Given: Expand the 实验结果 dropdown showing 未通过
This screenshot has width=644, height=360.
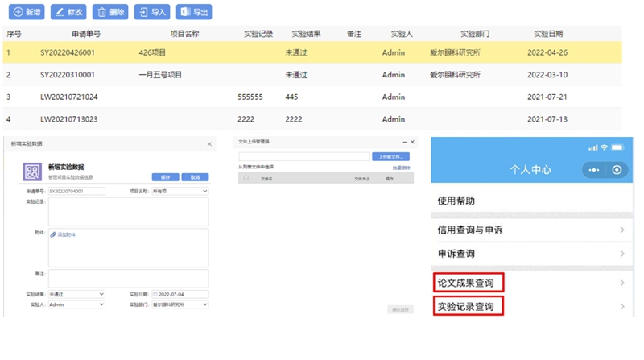Looking at the screenshot, I should (76, 295).
